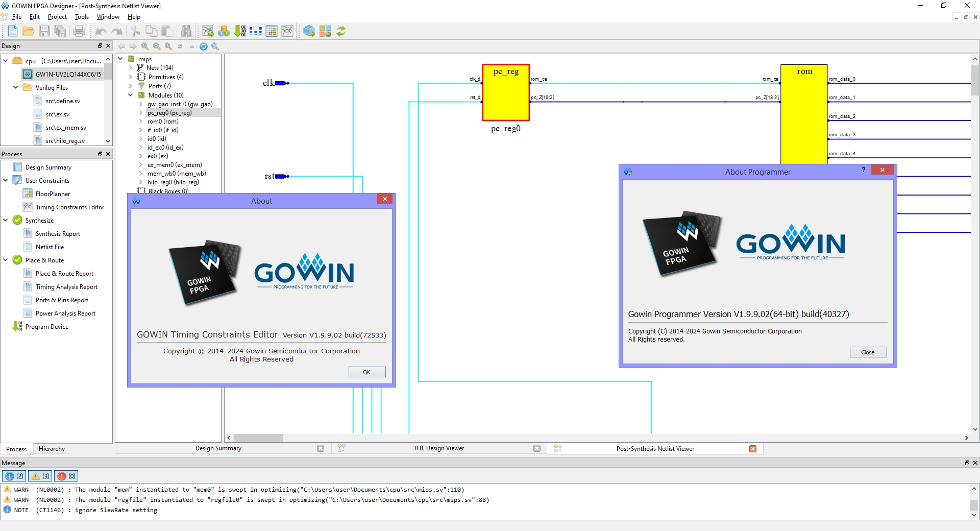
Task: Click the Undo arrow icon
Action: click(x=101, y=31)
